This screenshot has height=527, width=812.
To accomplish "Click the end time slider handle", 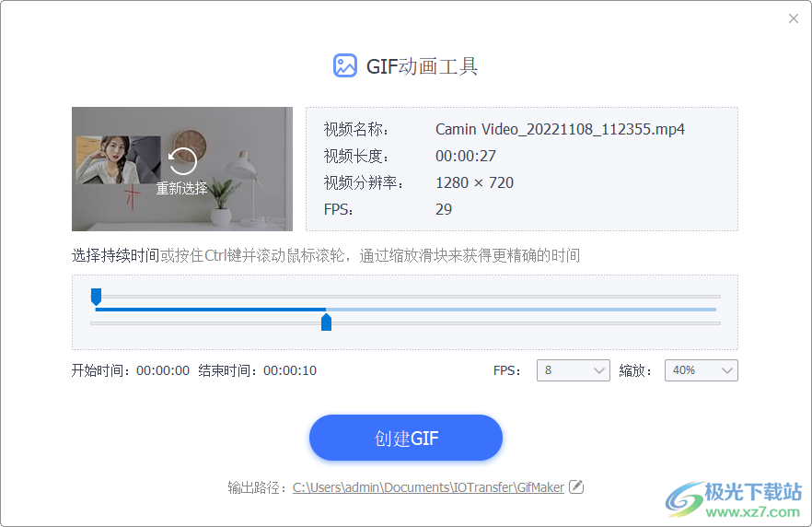I will 326,322.
